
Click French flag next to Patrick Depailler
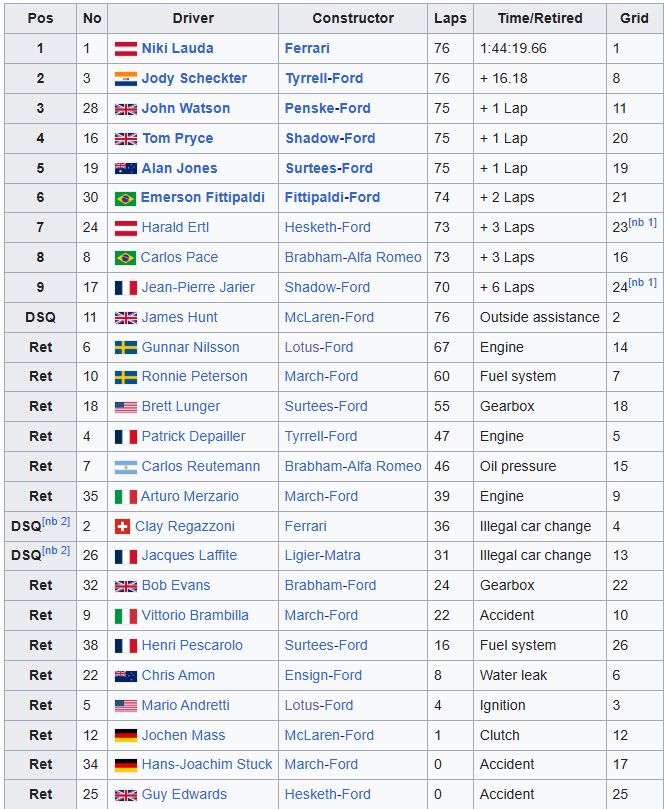point(125,437)
